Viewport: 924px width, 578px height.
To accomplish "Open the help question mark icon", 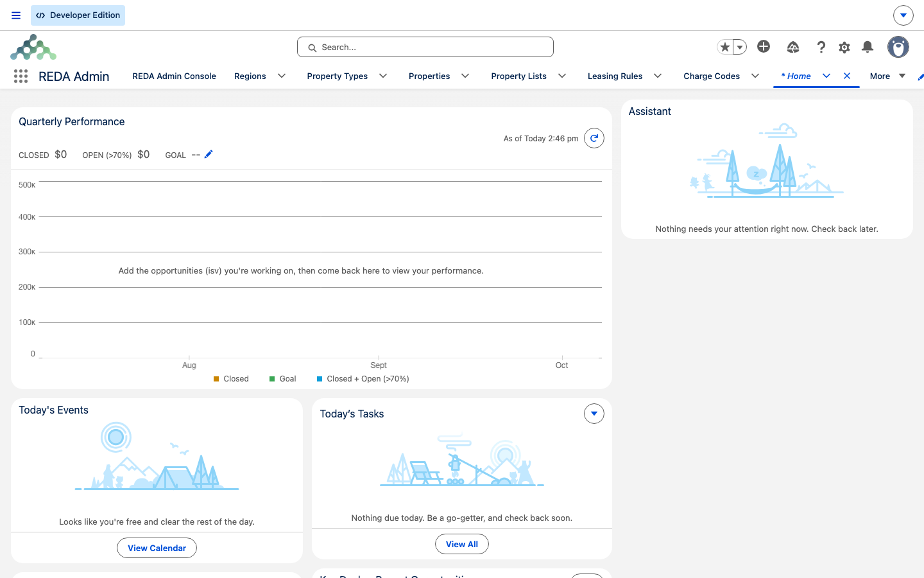I will (821, 47).
